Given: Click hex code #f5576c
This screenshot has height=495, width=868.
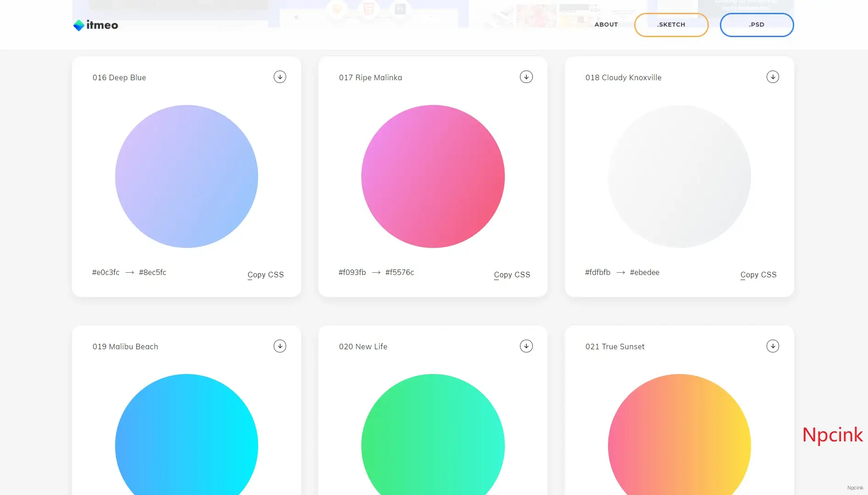Looking at the screenshot, I should (x=399, y=272).
